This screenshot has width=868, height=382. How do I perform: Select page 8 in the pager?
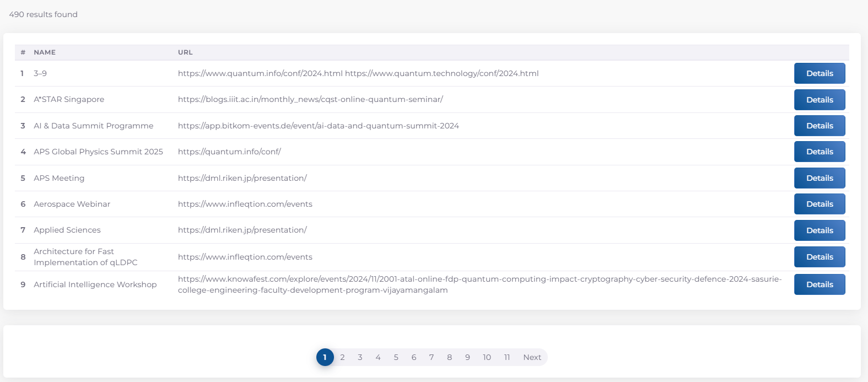[x=449, y=357]
